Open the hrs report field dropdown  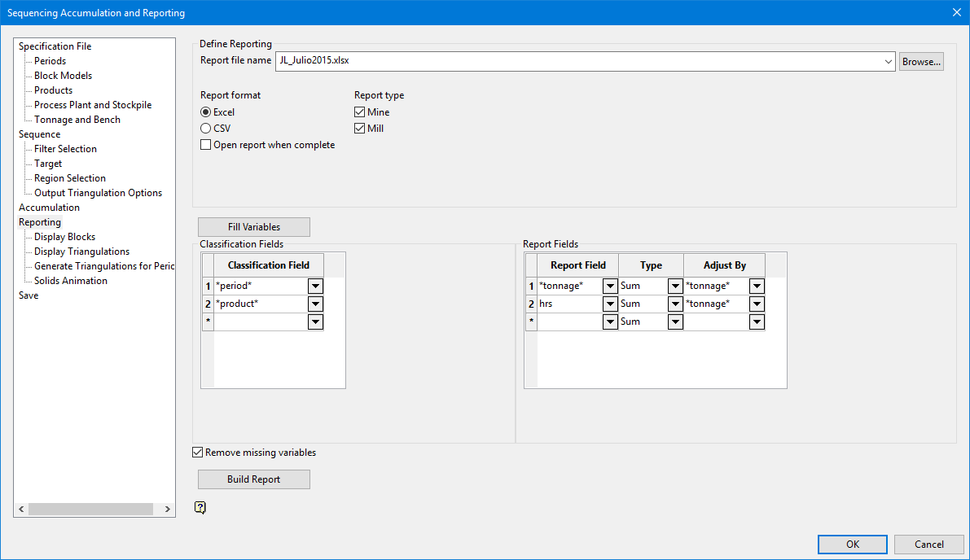610,304
